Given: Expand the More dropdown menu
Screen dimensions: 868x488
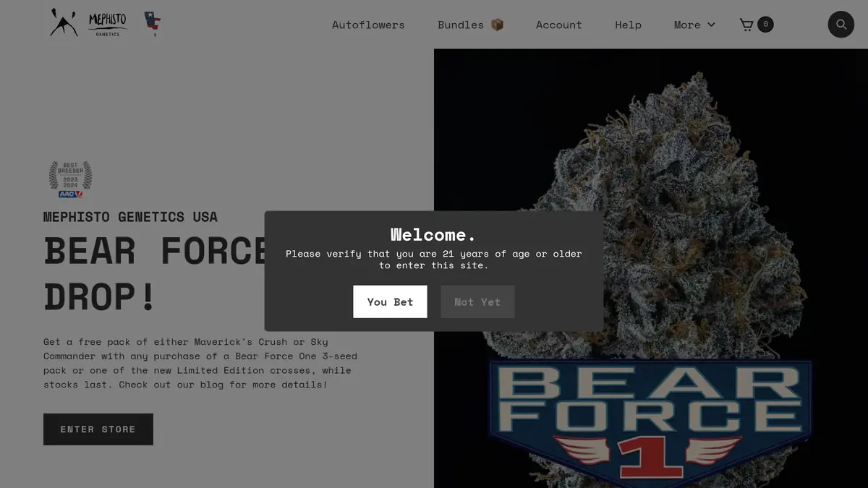Looking at the screenshot, I should (694, 25).
